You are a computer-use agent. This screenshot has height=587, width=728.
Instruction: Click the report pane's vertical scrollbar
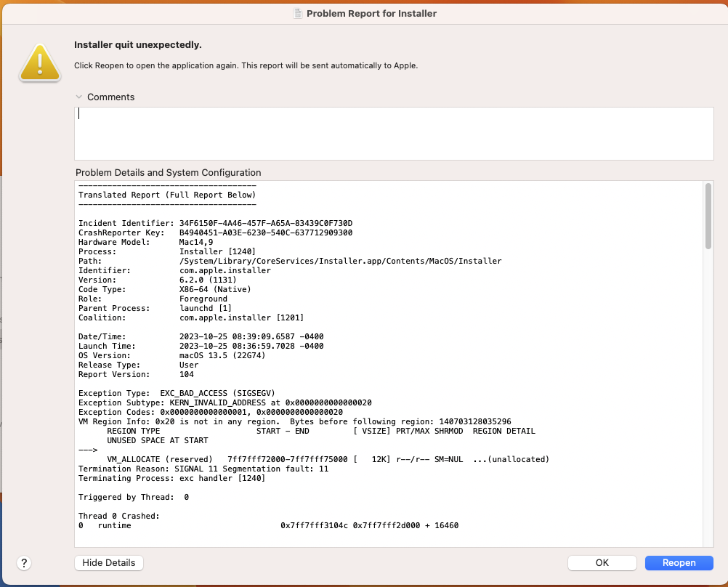[708, 216]
